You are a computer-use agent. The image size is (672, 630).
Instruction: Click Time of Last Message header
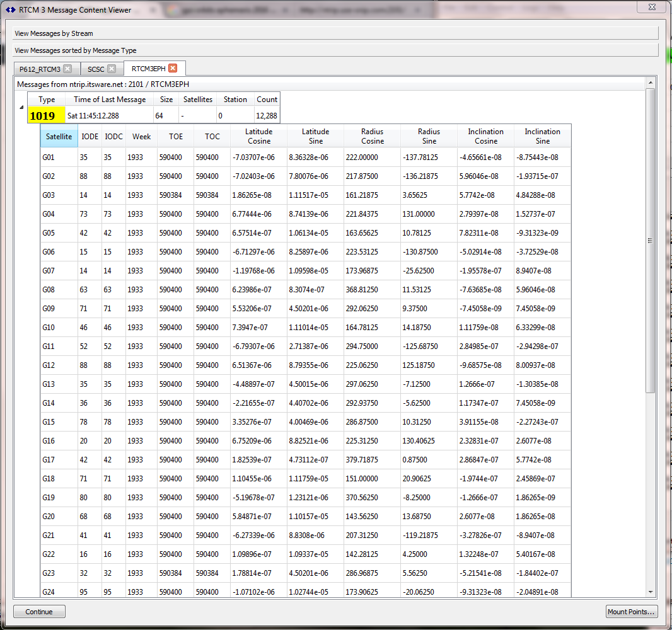point(110,100)
